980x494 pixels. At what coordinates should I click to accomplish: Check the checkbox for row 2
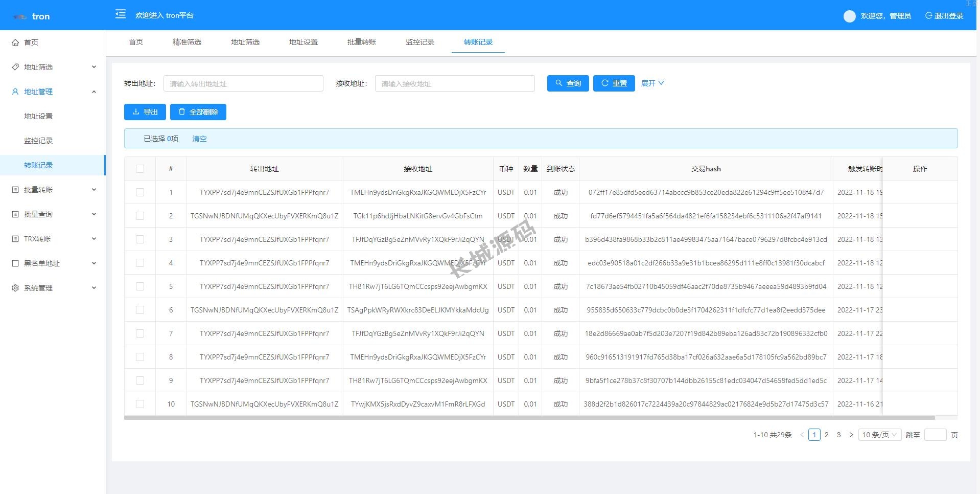[x=140, y=216]
